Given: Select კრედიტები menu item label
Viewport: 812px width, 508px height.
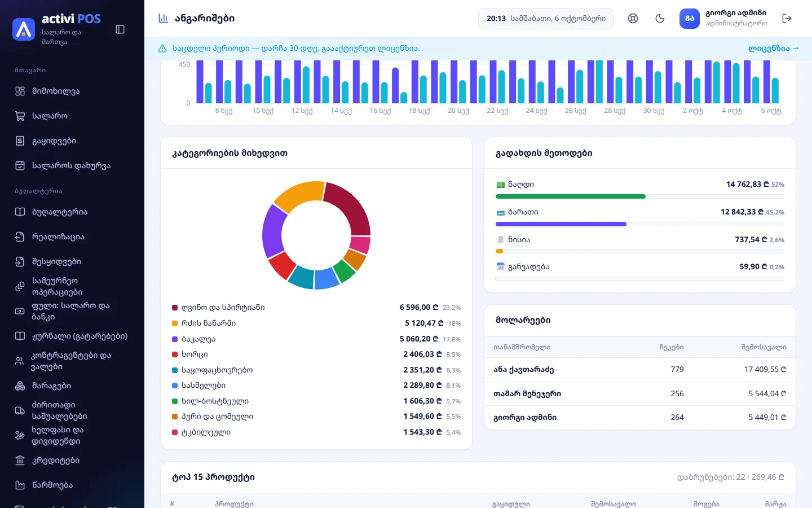Looking at the screenshot, I should coord(56,461).
